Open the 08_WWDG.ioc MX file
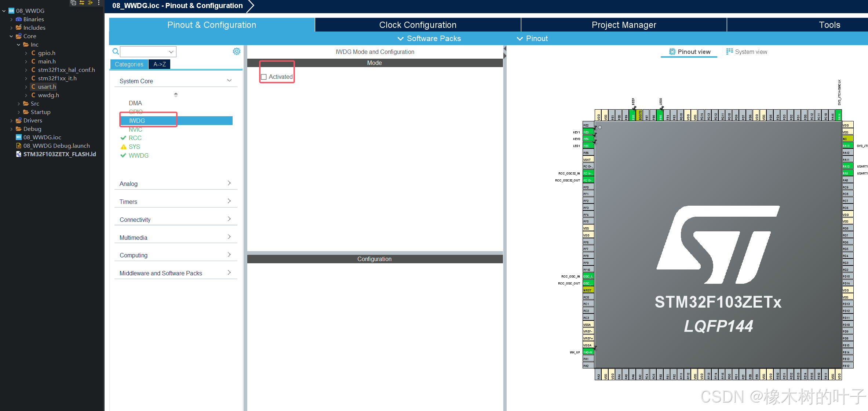This screenshot has width=868, height=411. pyautogui.click(x=42, y=137)
